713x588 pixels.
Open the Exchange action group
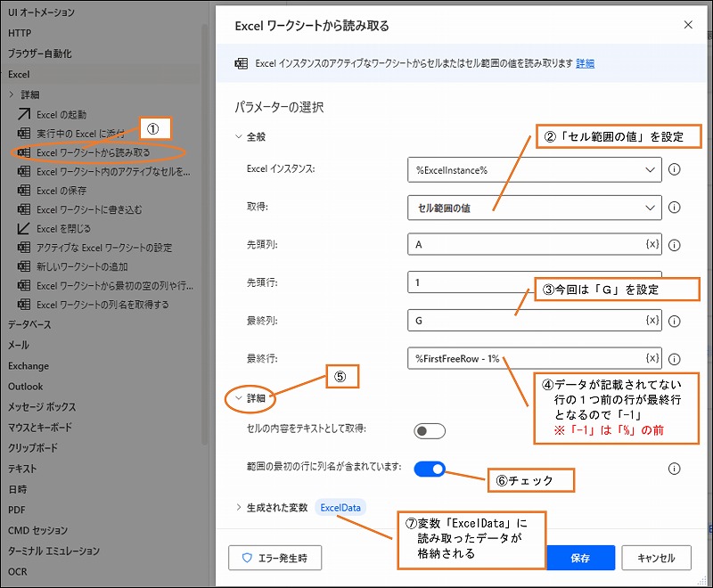coord(29,366)
